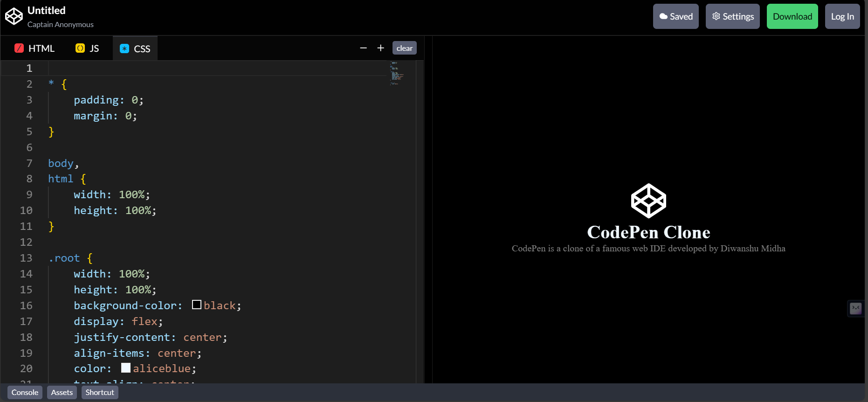The width and height of the screenshot is (868, 402).
Task: Click the CodePen logo in the header
Action: [x=14, y=16]
